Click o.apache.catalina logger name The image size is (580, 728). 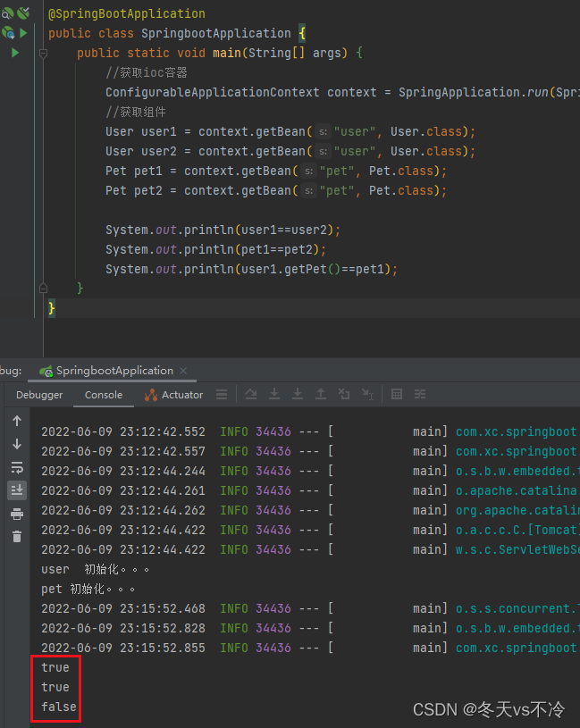point(517,490)
